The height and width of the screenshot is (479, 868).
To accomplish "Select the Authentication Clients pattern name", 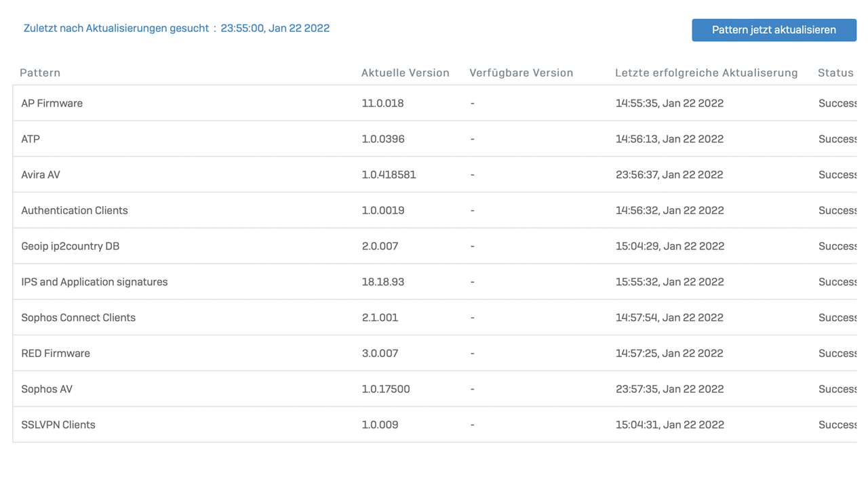I will coord(75,211).
